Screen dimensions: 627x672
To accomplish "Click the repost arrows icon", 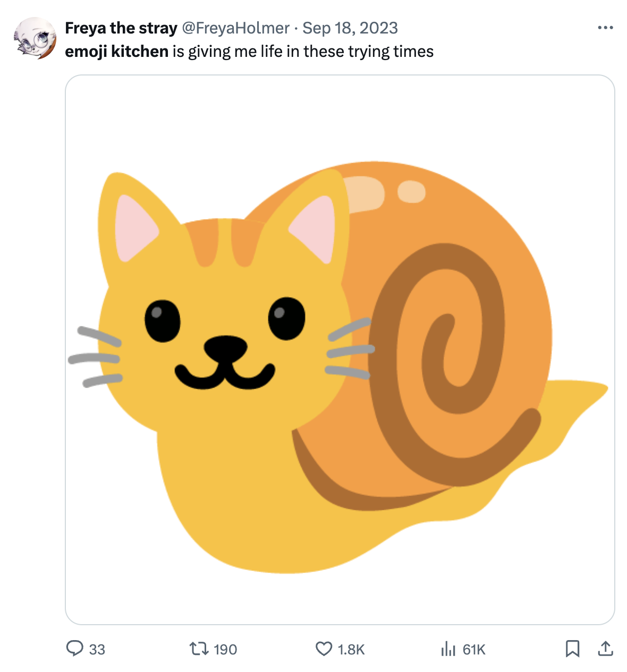I will pos(199,649).
